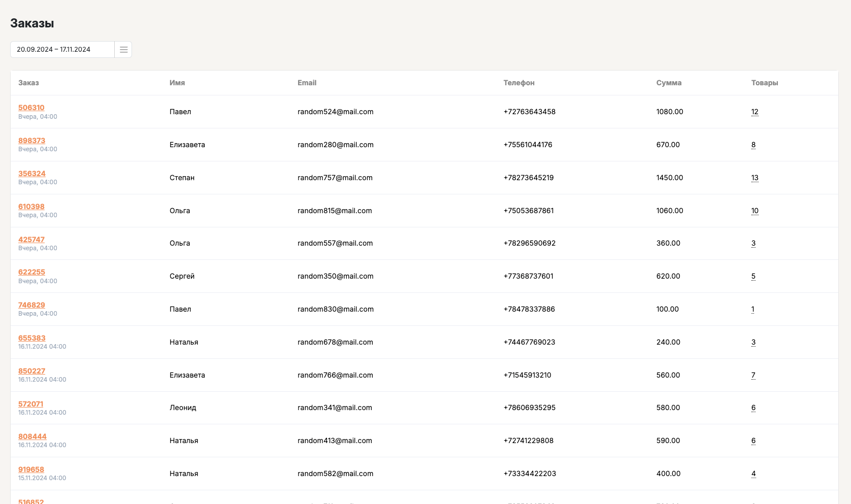Viewport: 851px width, 504px height.
Task: Click order 572071 link
Action: (x=31, y=404)
